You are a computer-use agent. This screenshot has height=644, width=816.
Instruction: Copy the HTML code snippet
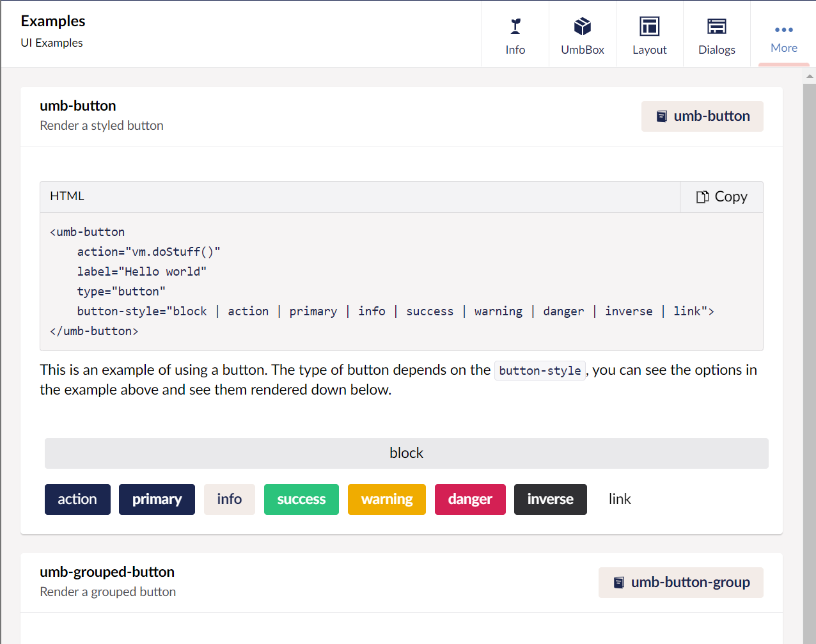tap(721, 197)
